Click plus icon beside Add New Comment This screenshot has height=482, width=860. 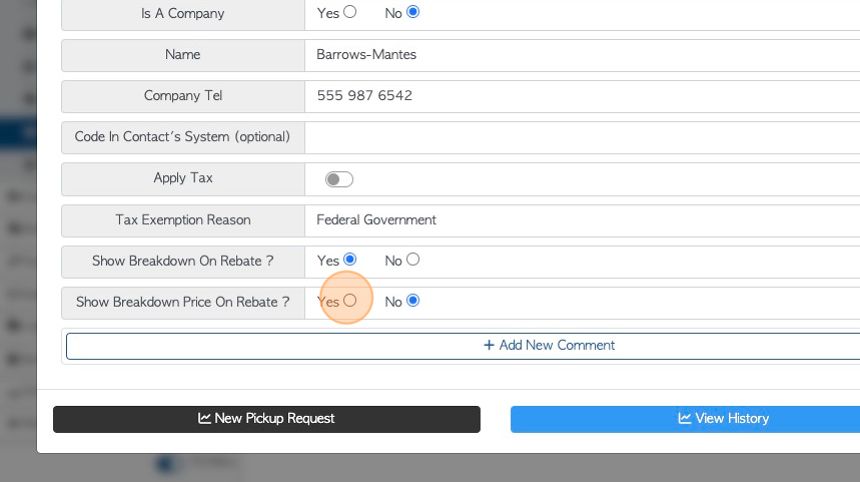click(x=489, y=345)
